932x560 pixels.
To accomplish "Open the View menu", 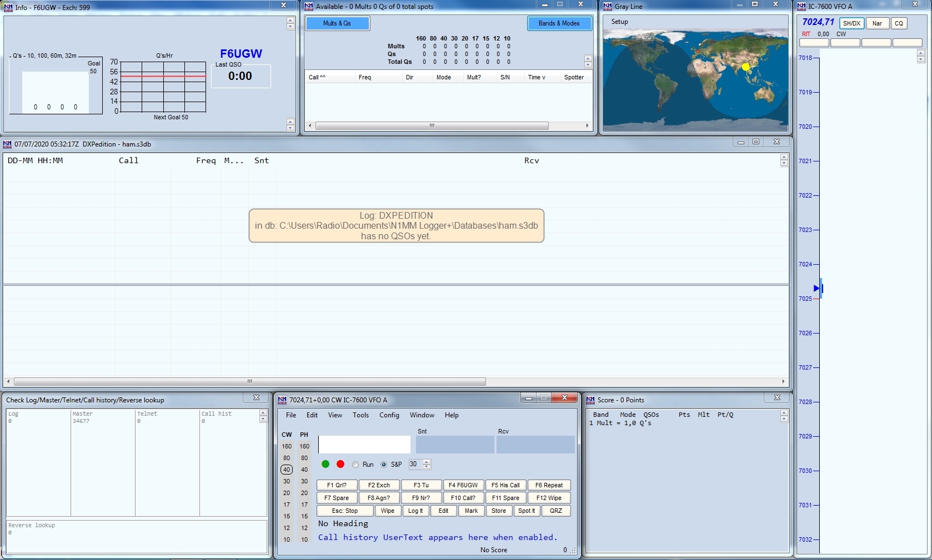I will coord(335,415).
